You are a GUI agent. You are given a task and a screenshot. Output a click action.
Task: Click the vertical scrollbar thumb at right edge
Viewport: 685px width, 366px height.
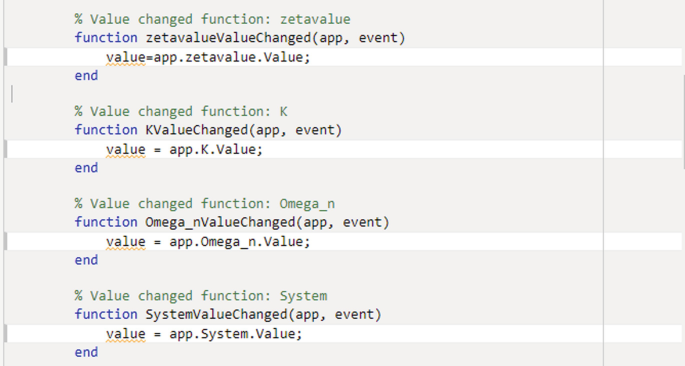pyautogui.click(x=683, y=121)
